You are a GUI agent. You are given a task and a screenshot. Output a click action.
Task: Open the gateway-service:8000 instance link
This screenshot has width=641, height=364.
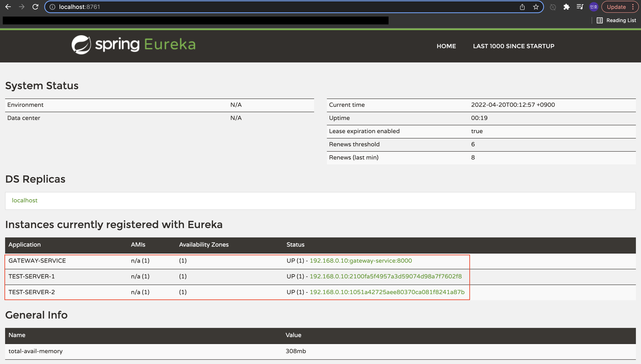(361, 261)
